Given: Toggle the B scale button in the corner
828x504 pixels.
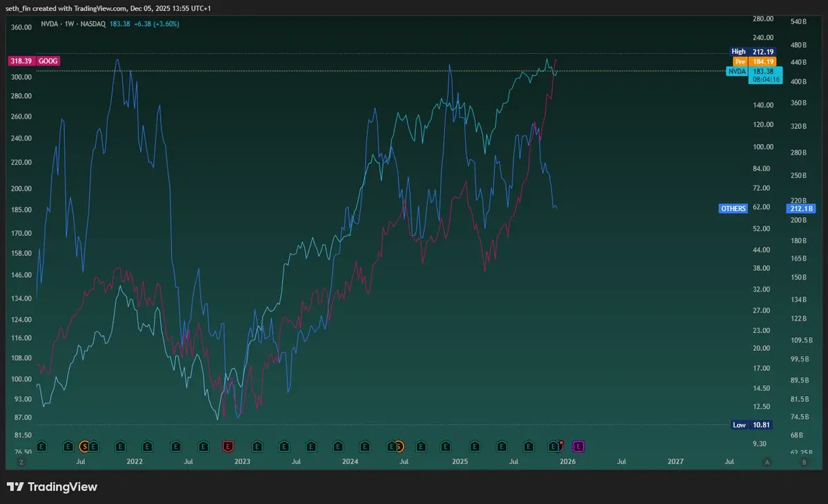Looking at the screenshot, I should pyautogui.click(x=804, y=462).
